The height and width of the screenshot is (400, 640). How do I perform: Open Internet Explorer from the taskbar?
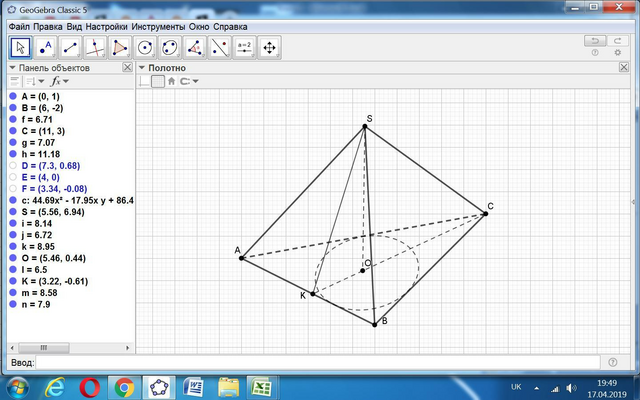(x=55, y=388)
